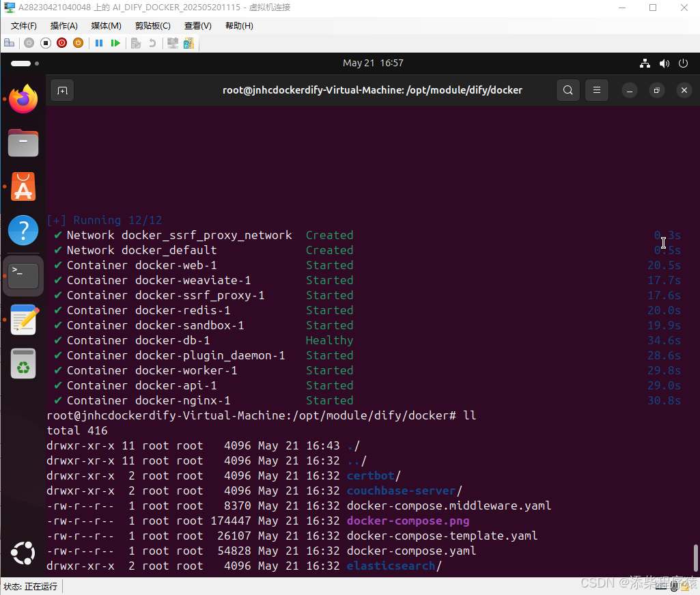Open the 剪贴板(C) menu
The width and height of the screenshot is (700, 595).
click(153, 26)
